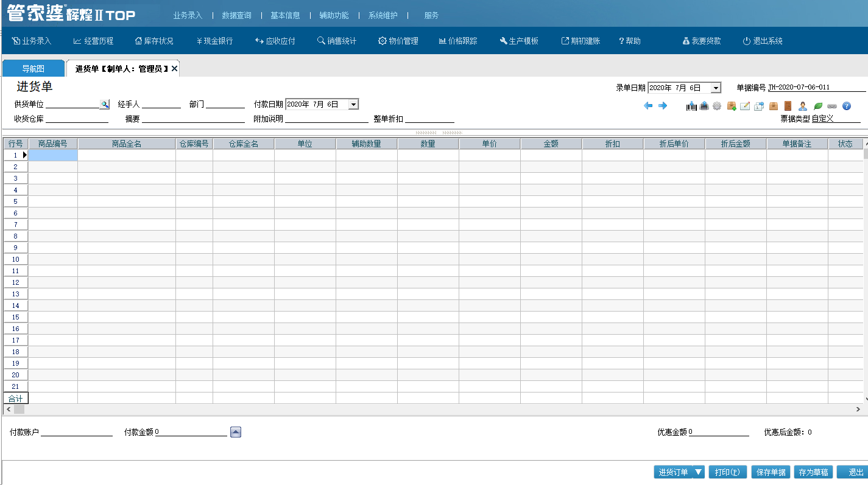
Task: Click the 优惠金额 input field
Action: click(719, 432)
